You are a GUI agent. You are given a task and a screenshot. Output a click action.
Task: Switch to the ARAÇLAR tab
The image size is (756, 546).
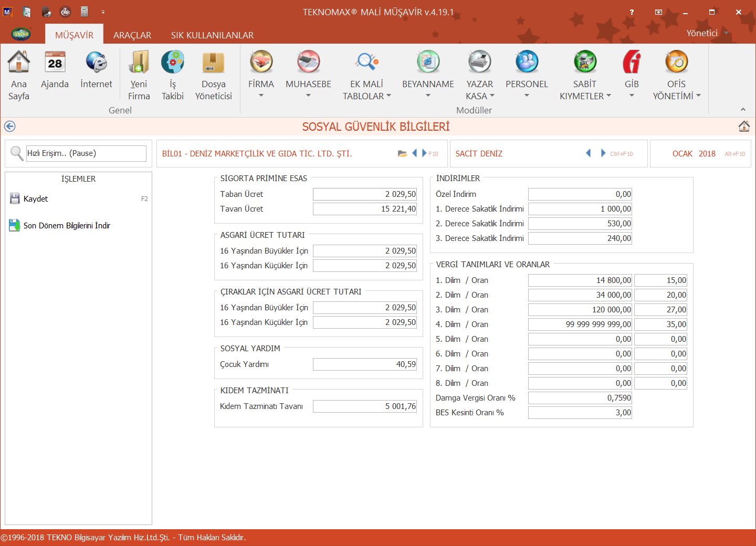click(132, 35)
